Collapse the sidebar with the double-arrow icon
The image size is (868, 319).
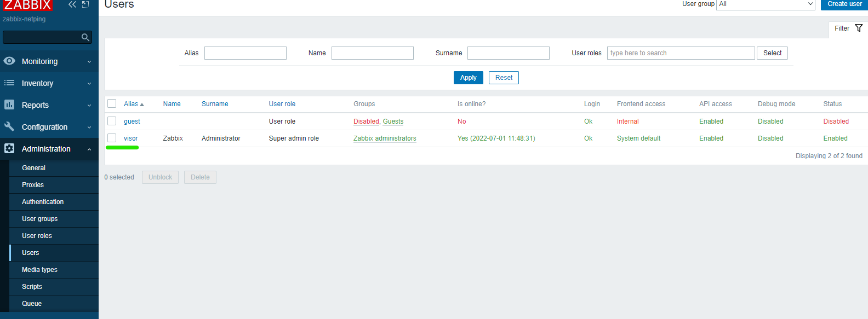click(x=72, y=4)
